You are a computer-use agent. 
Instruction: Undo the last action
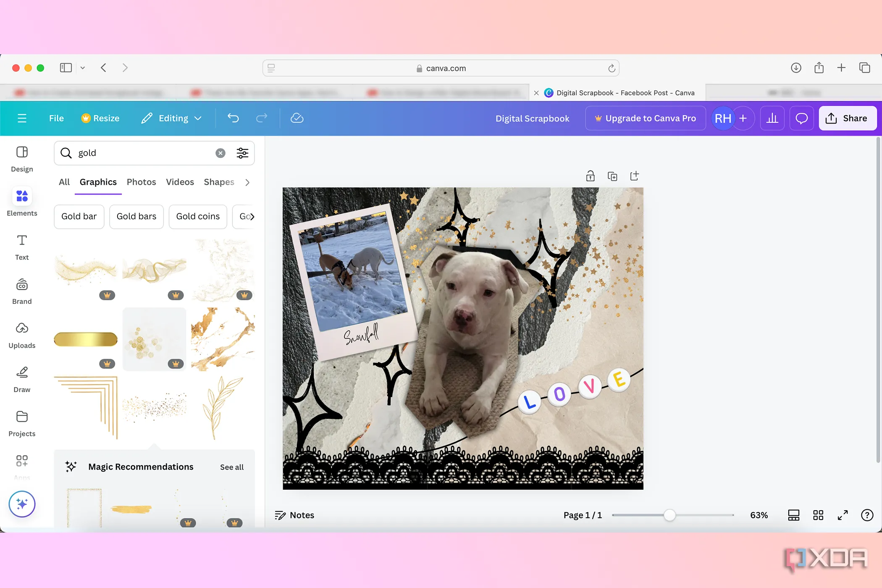233,118
